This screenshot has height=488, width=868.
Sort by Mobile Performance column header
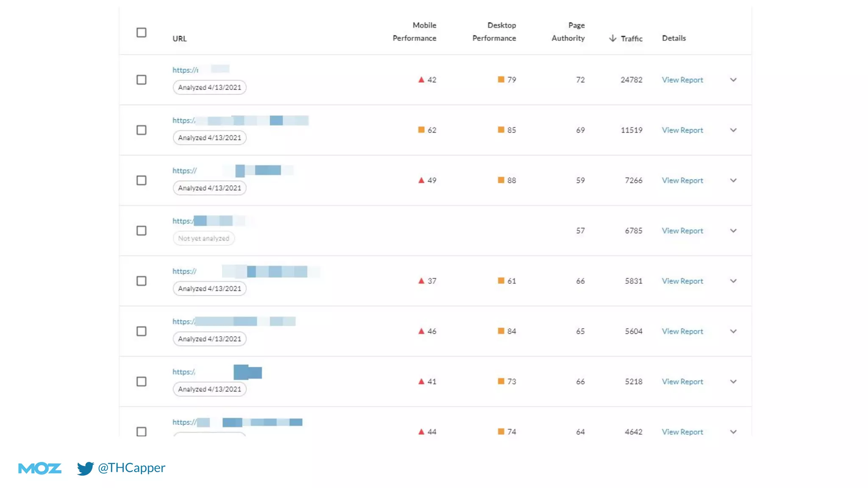coord(414,32)
